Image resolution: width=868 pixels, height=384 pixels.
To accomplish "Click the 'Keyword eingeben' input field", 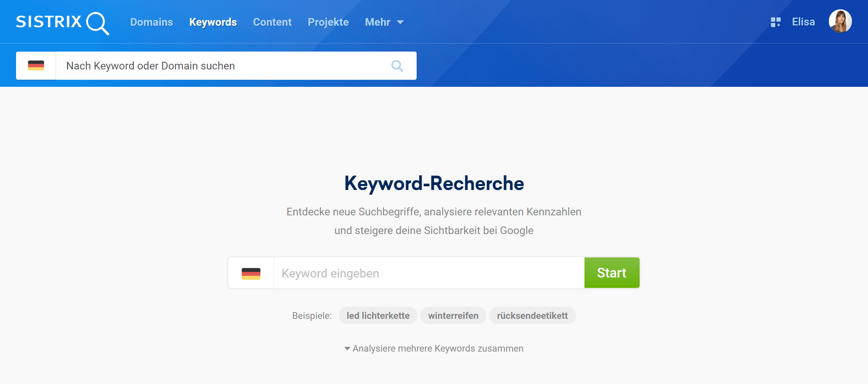I will (x=428, y=273).
